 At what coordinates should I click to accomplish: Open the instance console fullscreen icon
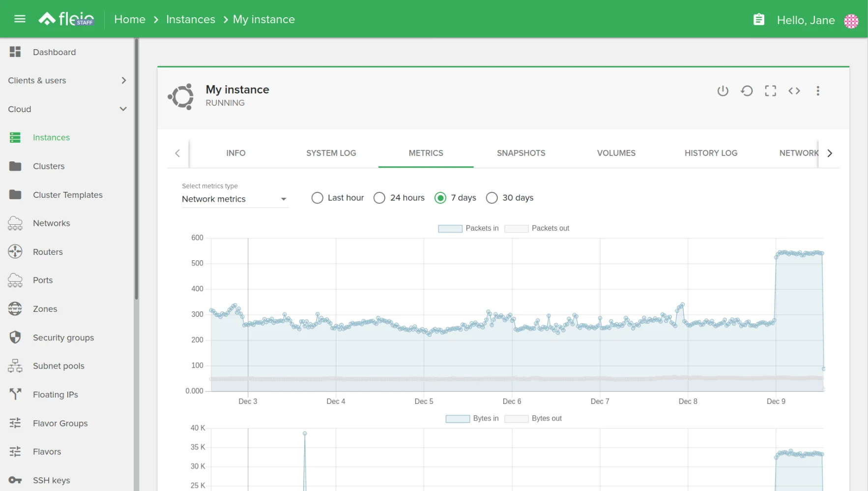tap(770, 91)
